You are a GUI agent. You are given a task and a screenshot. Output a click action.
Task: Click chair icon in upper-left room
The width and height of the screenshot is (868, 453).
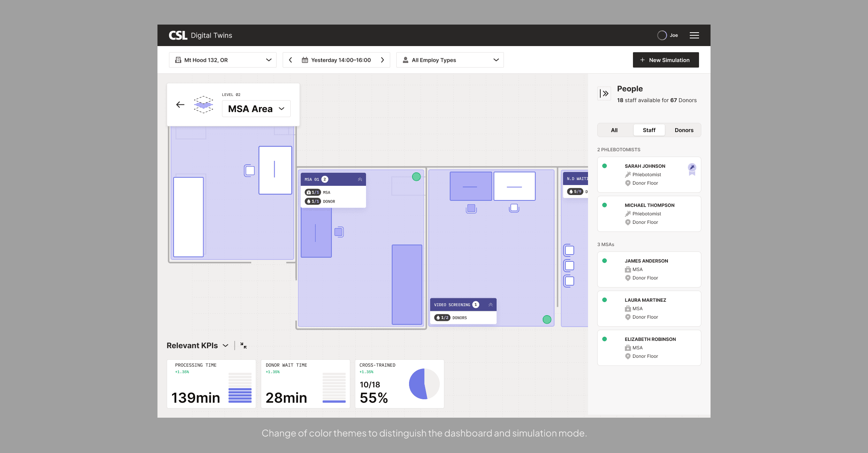[x=249, y=170]
